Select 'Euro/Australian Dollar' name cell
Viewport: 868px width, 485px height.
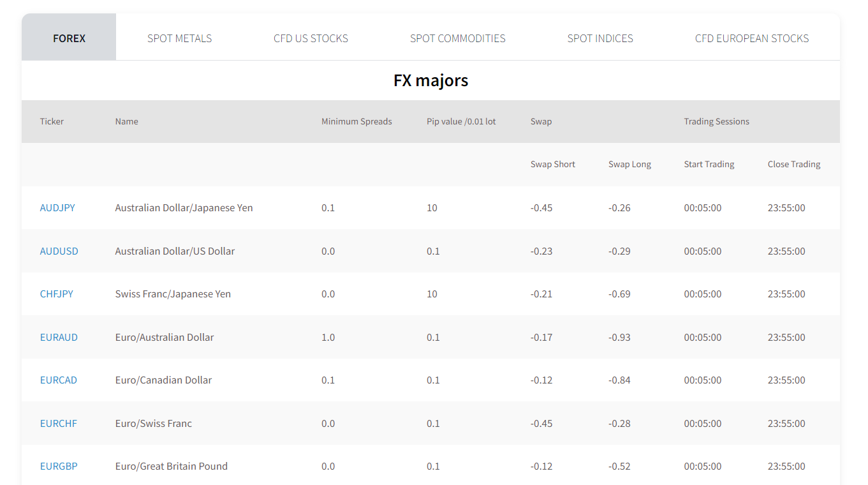pyautogui.click(x=165, y=338)
